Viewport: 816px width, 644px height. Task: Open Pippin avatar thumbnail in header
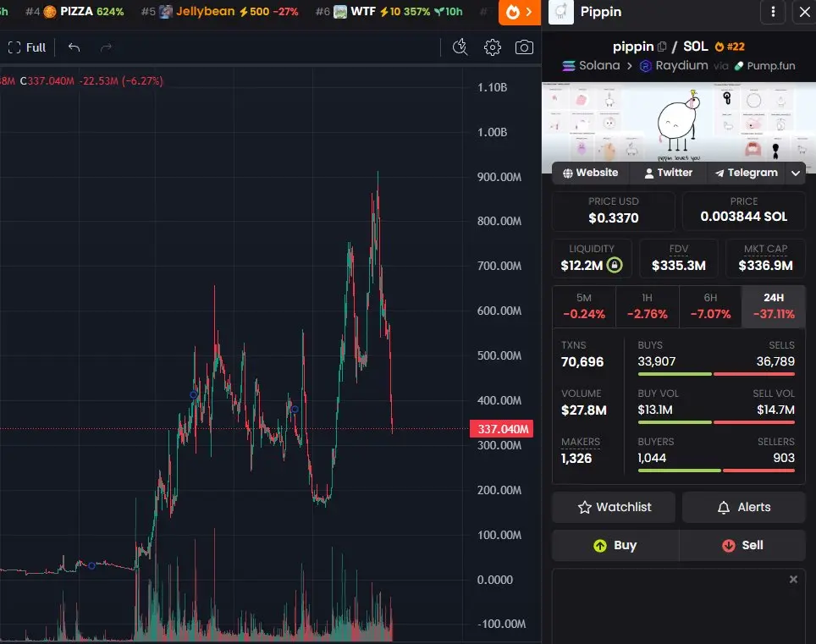coord(561,12)
